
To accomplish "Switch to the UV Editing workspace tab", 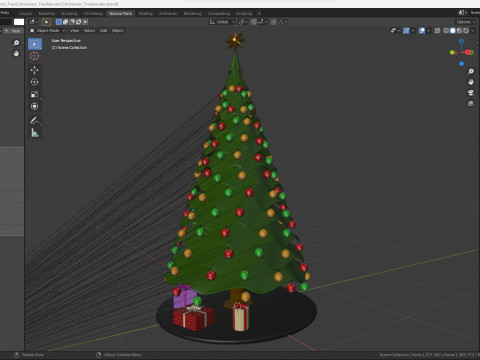I will [x=93, y=13].
